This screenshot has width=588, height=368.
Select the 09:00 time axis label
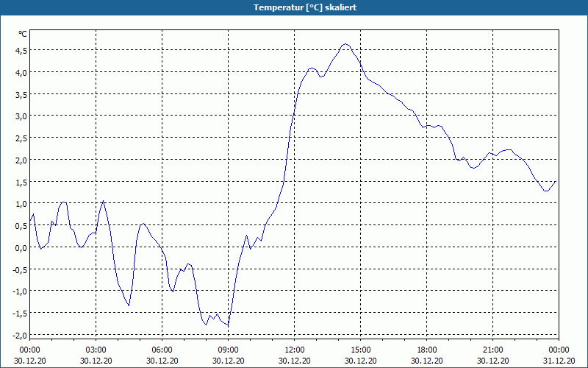[229, 350]
